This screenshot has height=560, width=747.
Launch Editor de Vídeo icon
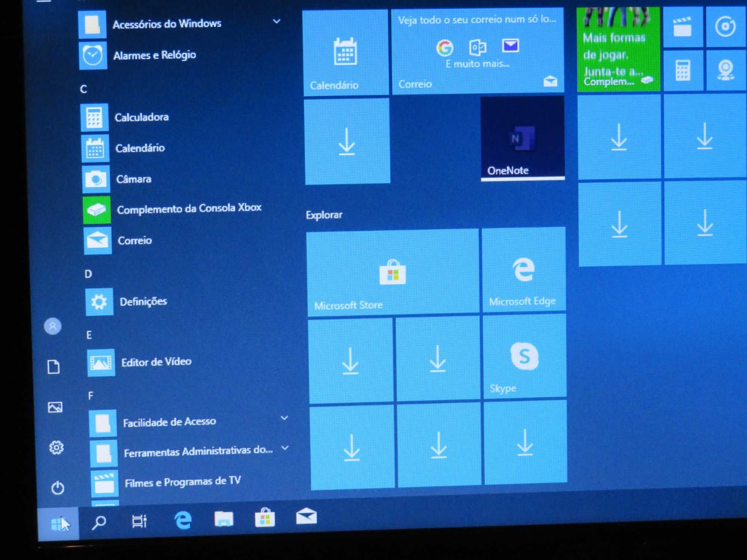pyautogui.click(x=101, y=363)
